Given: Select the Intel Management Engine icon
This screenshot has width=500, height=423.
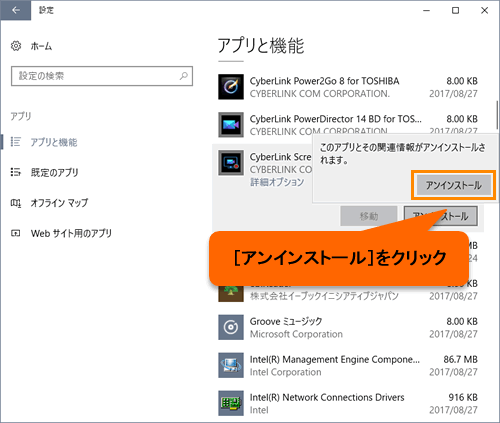Looking at the screenshot, I should point(231,365).
